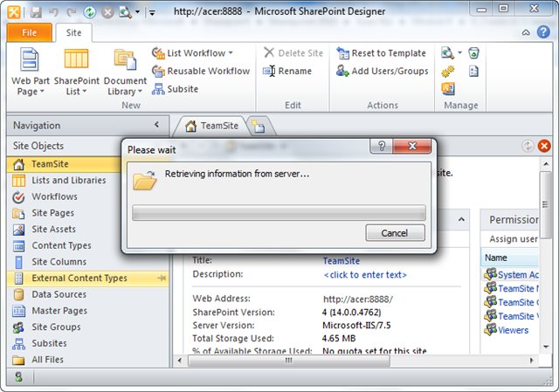
Task: Click the horizontal scrollbar right arrow
Action: 532,361
